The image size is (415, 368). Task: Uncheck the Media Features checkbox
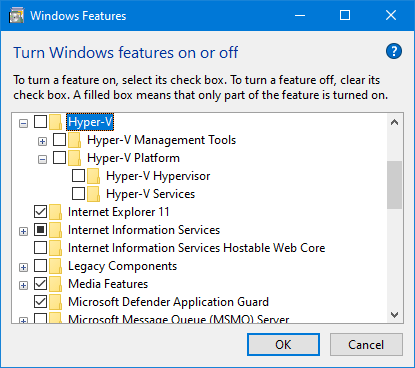point(40,284)
